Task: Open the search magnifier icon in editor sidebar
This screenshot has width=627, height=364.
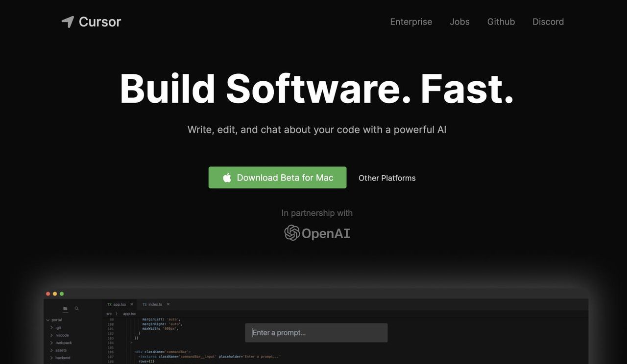Action: 76,309
